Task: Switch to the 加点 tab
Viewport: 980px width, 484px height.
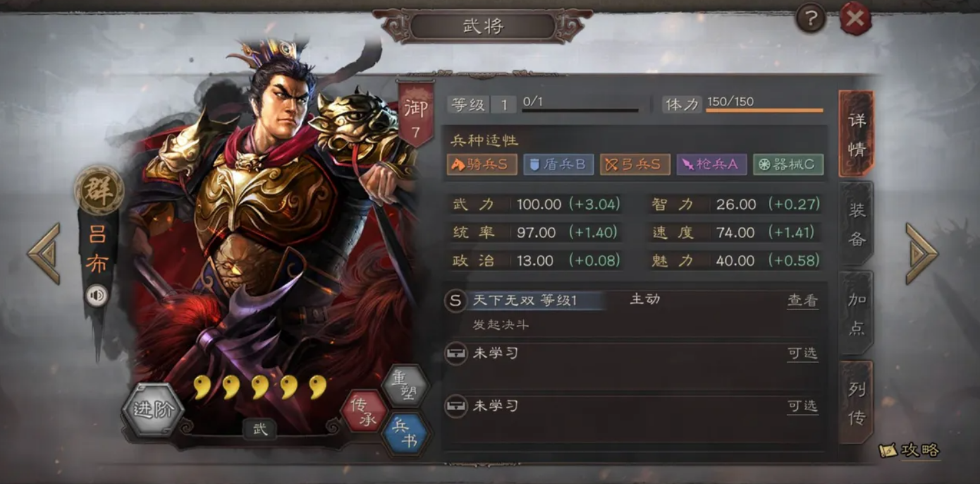Action: (856, 313)
